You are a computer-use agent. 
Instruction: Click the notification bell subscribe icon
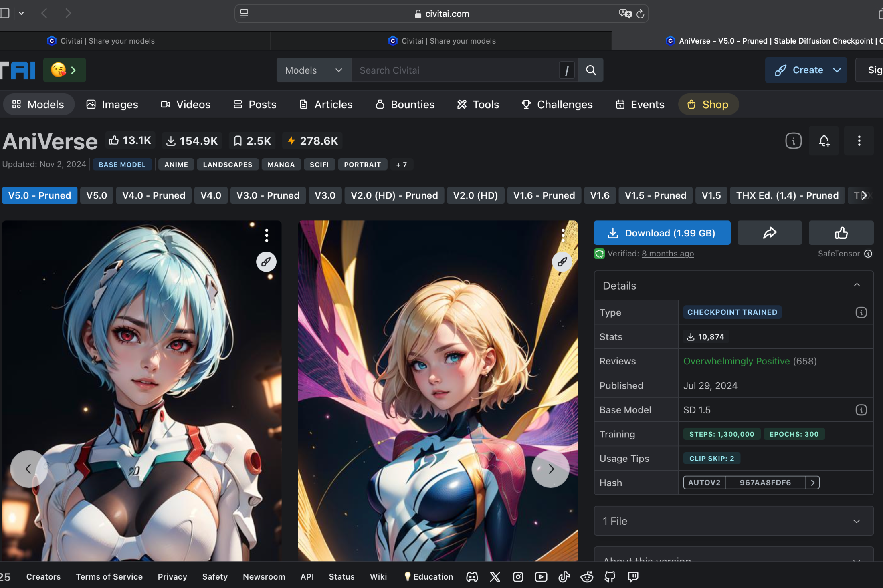tap(824, 141)
